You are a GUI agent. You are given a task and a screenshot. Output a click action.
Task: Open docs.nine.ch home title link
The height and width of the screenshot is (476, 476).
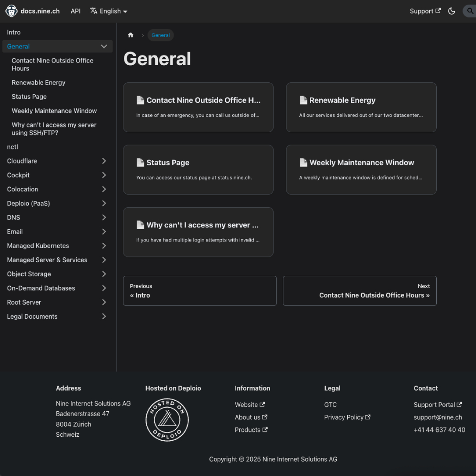pos(40,11)
